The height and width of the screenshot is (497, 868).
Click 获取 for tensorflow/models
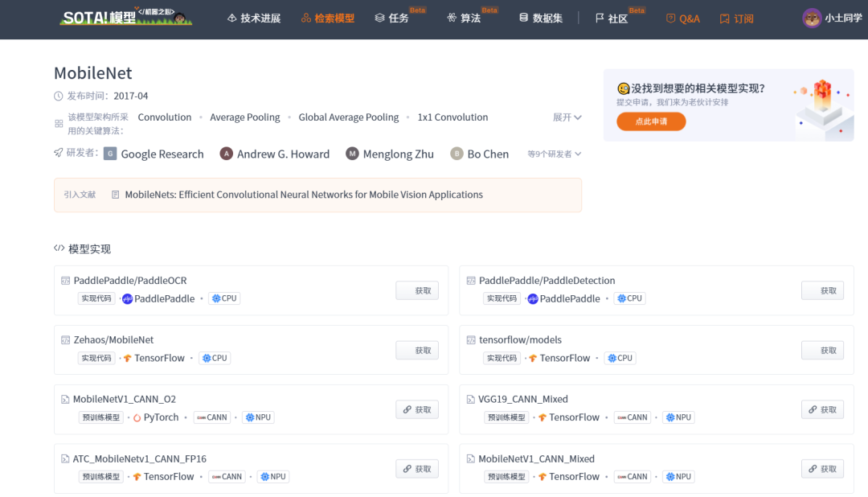click(x=823, y=350)
